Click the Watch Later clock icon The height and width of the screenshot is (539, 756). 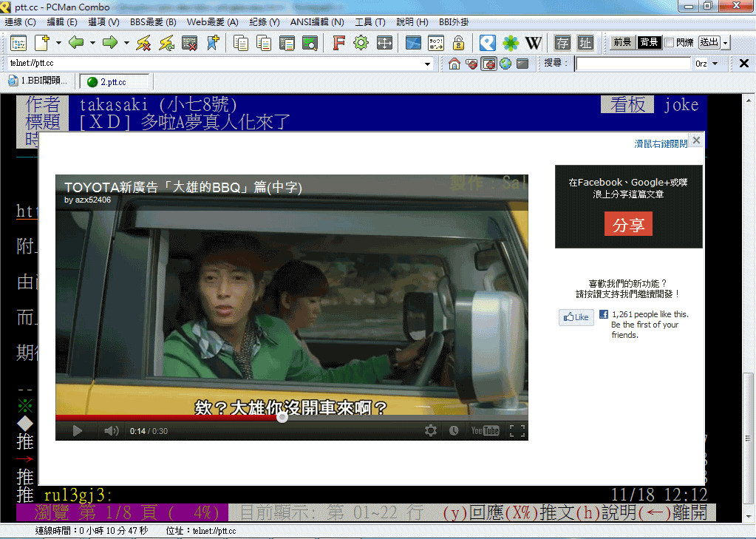(x=454, y=430)
